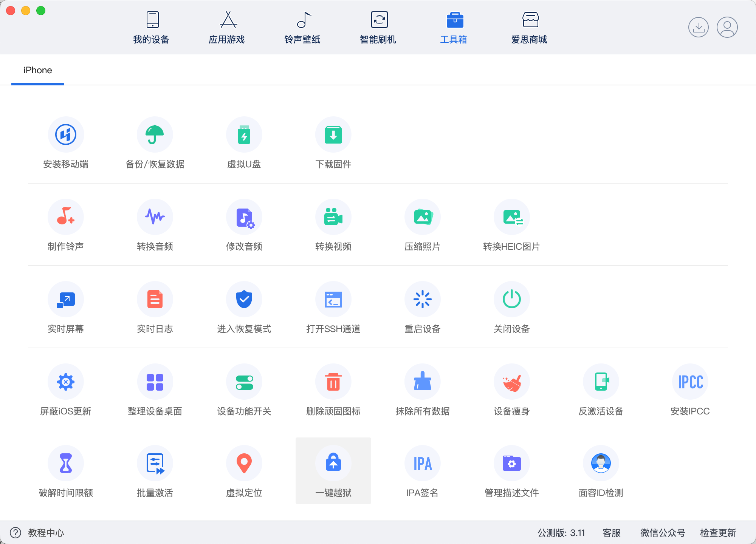
Task: Select 进入恢复模式 recovery mode tool
Action: tap(244, 308)
